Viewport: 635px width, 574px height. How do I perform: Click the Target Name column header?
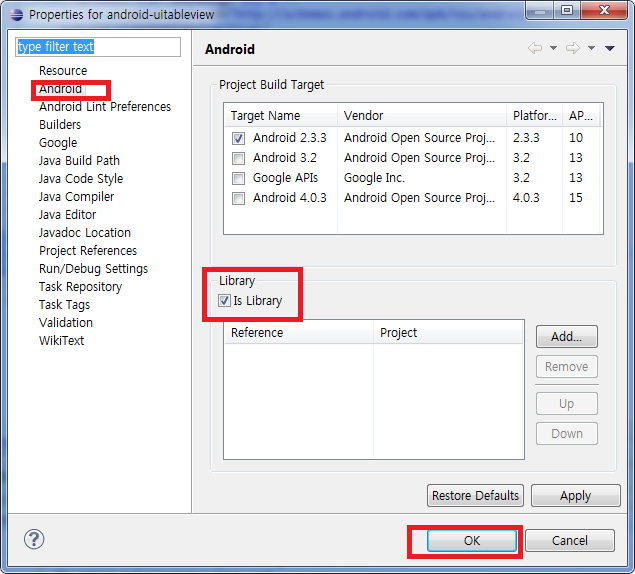(281, 116)
